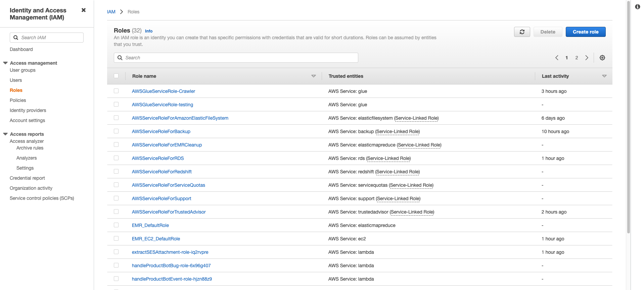Select all roles checkbox
644x290 pixels.
[116, 76]
